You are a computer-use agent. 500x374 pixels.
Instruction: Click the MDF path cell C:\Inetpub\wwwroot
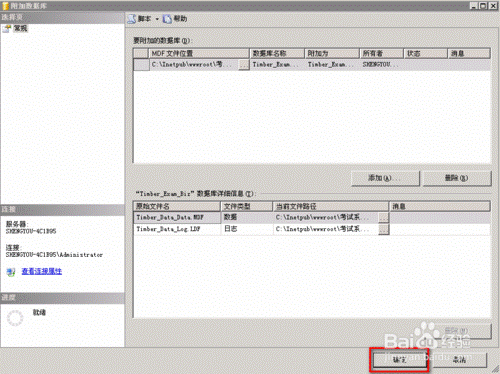click(194, 64)
